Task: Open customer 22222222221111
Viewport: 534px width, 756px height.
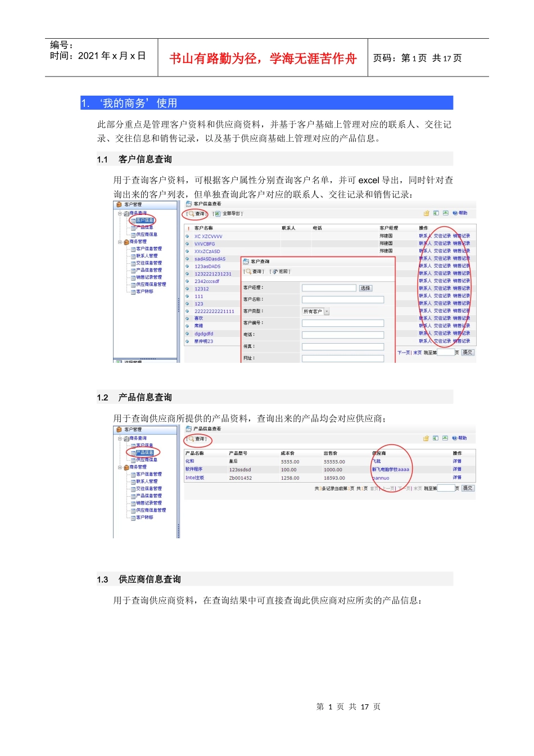Action: click(x=214, y=311)
